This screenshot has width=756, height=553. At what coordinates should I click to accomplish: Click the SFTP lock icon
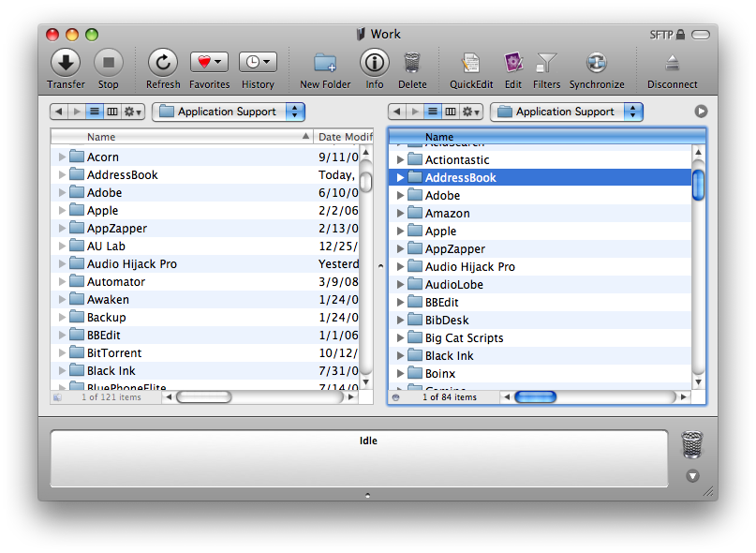tap(680, 35)
